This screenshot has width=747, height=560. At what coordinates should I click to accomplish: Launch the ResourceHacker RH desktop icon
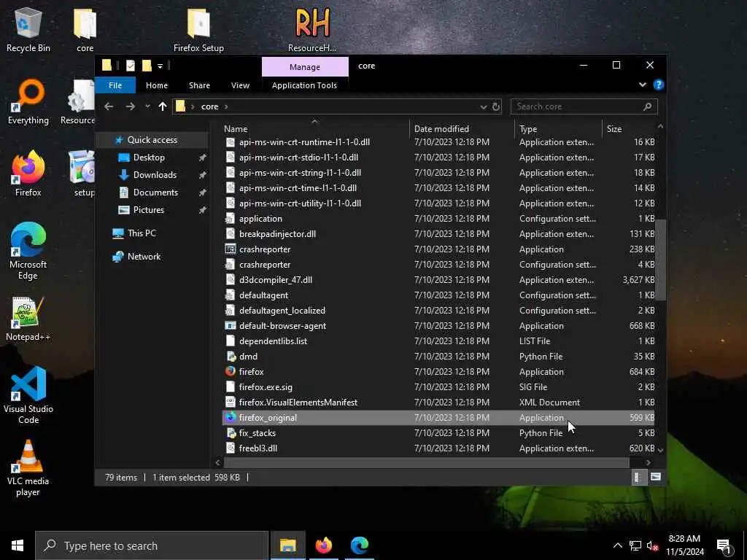click(x=312, y=29)
